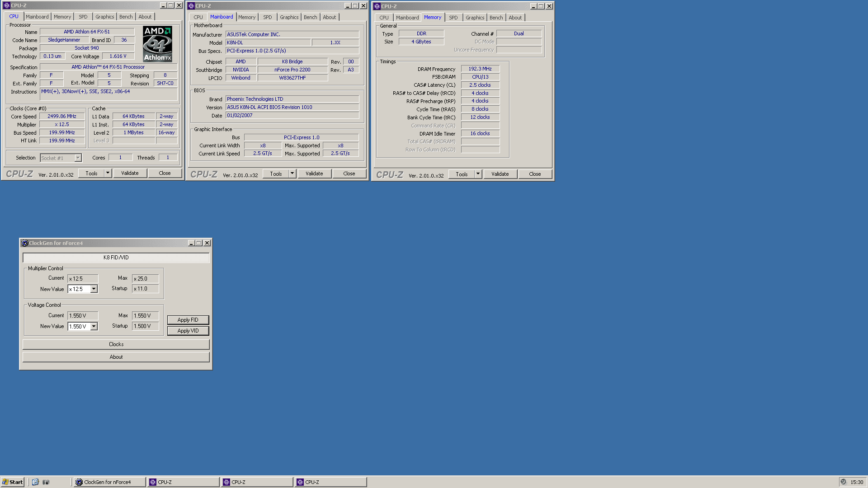Minimize the CPU-Z Memory window
868x488 pixels.
(x=533, y=6)
